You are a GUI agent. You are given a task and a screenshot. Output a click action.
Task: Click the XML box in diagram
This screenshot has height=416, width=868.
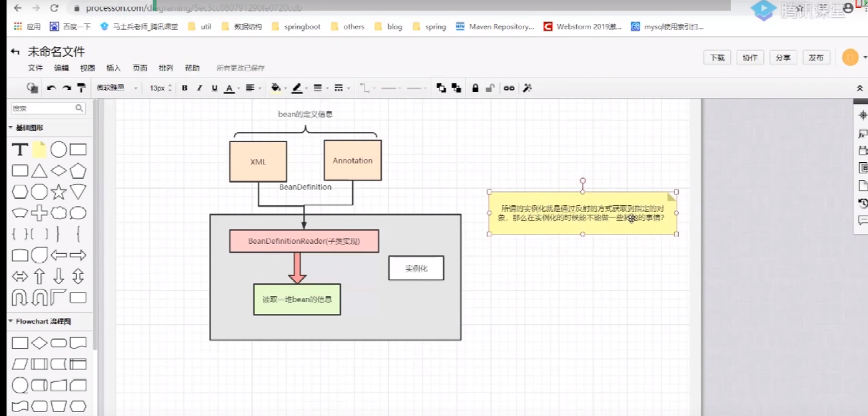pos(258,161)
